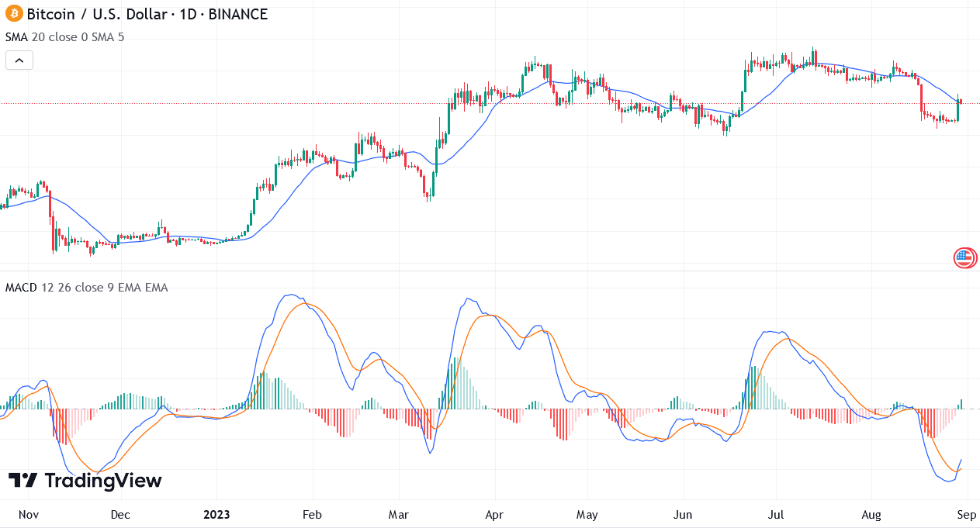Click the orange BTC badge beside the symbol name
The image size is (980, 528).
click(x=13, y=14)
